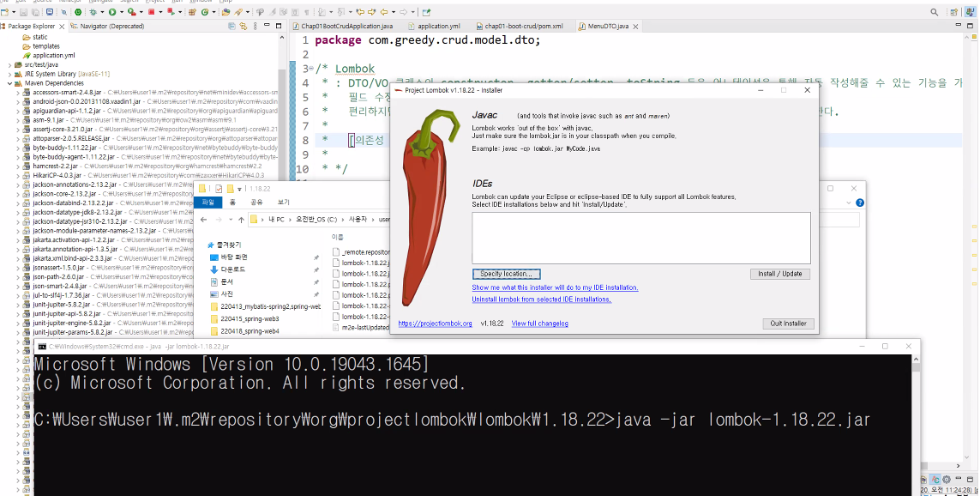The image size is (980, 496).
Task: Collapse Maven Dependencies tree node
Action: [x=9, y=83]
